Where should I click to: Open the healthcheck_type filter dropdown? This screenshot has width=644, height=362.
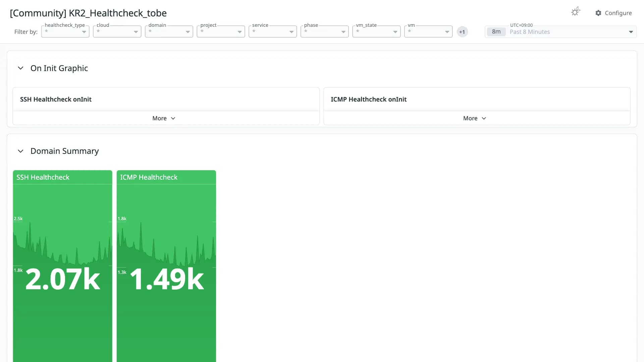pos(65,32)
